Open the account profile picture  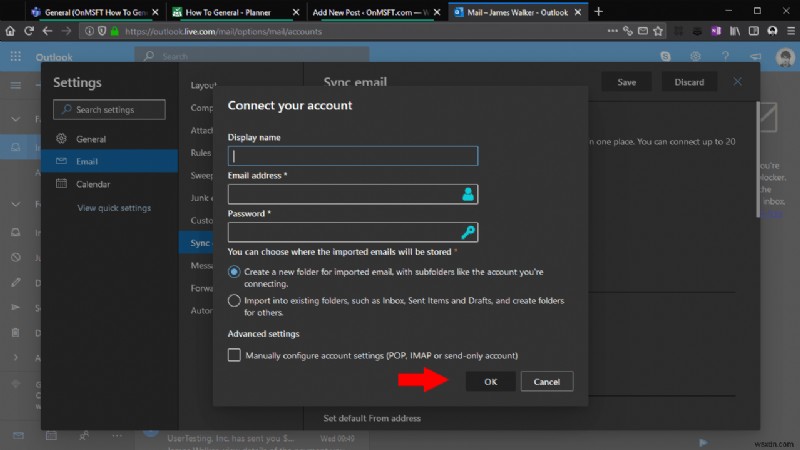pyautogui.click(x=785, y=57)
